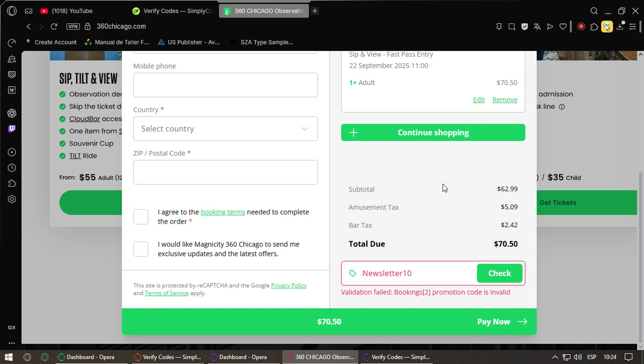Open the Easy Setup menu icon
This screenshot has width=644, height=364.
tap(632, 27)
